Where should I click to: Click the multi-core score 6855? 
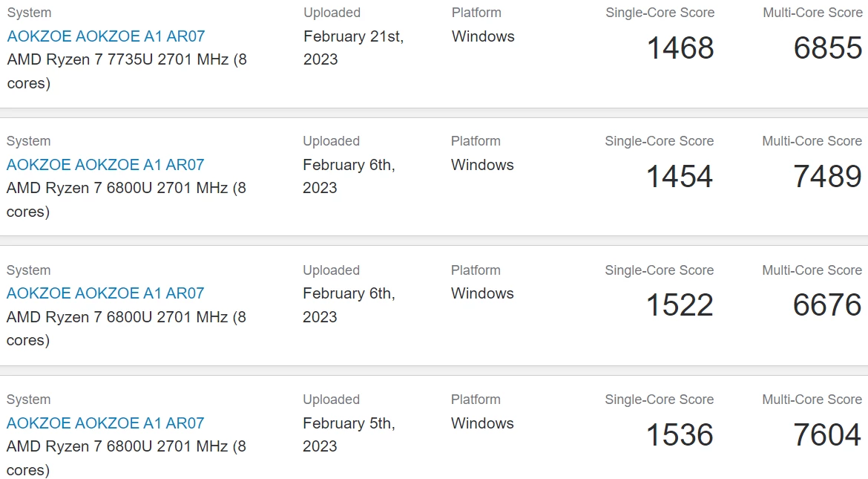click(827, 48)
